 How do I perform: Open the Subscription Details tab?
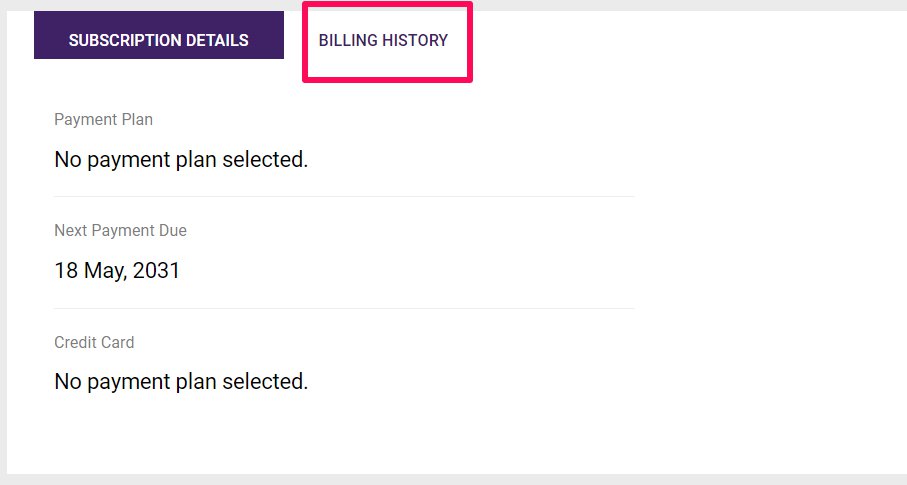tap(159, 41)
